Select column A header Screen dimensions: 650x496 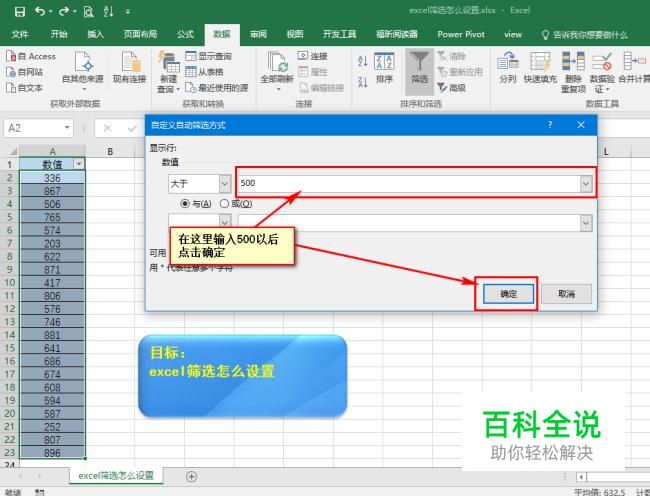point(52,151)
